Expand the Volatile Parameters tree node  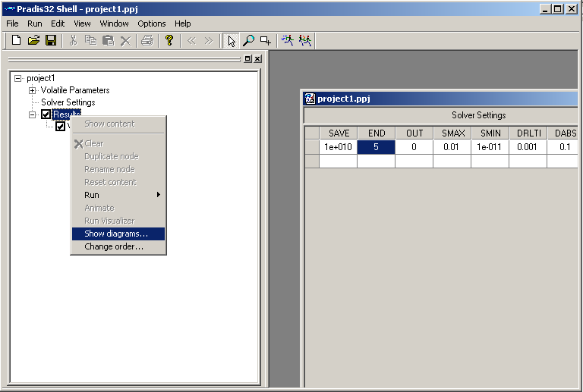coord(33,90)
